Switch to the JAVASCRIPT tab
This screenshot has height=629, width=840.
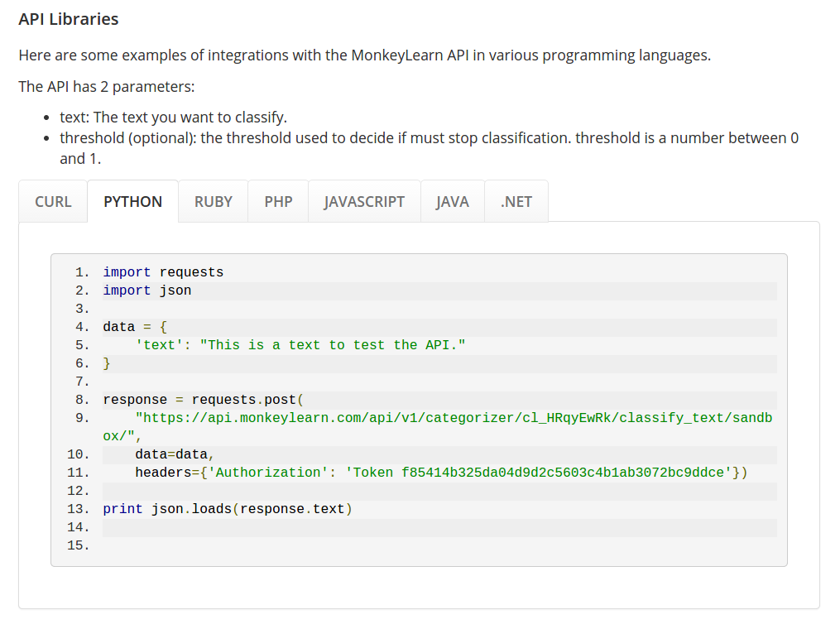[364, 202]
